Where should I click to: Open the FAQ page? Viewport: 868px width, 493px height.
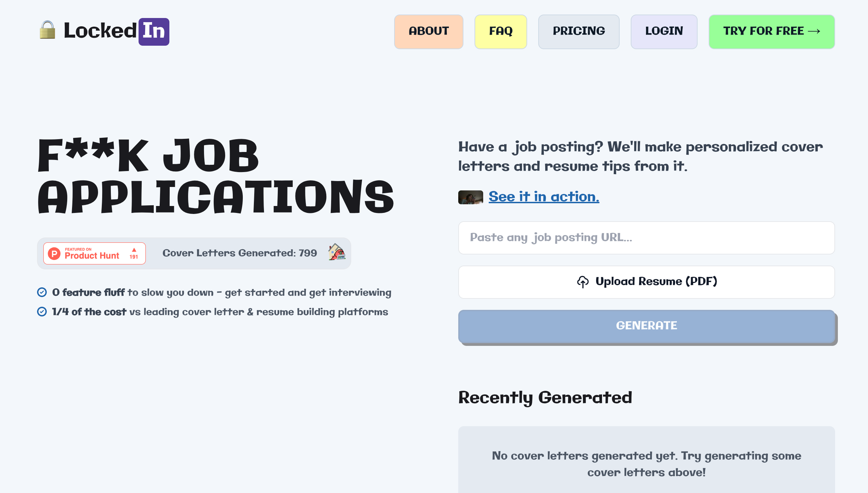point(501,32)
